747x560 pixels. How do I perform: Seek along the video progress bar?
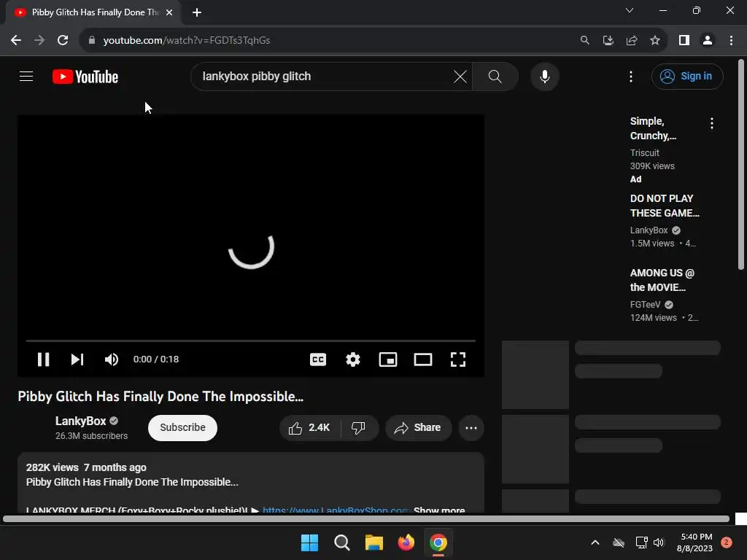pyautogui.click(x=251, y=341)
